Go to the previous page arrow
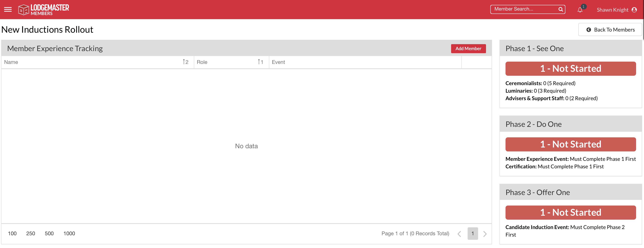 [459, 234]
